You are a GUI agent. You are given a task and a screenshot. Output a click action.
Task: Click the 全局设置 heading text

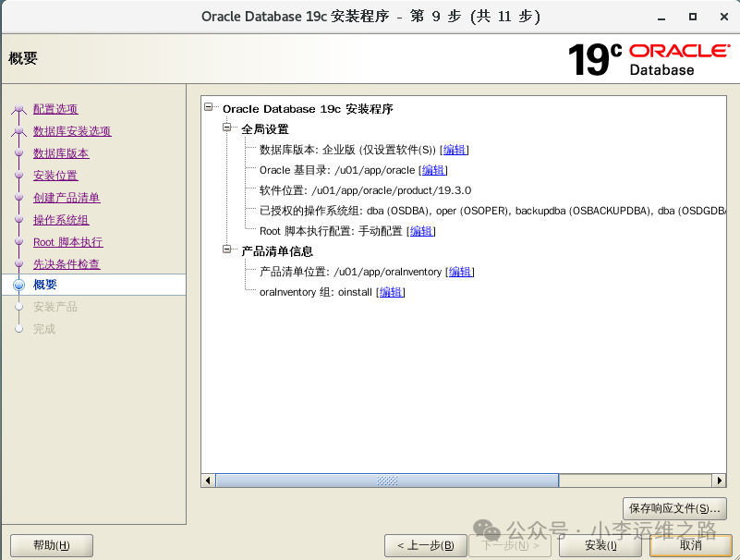click(x=265, y=129)
